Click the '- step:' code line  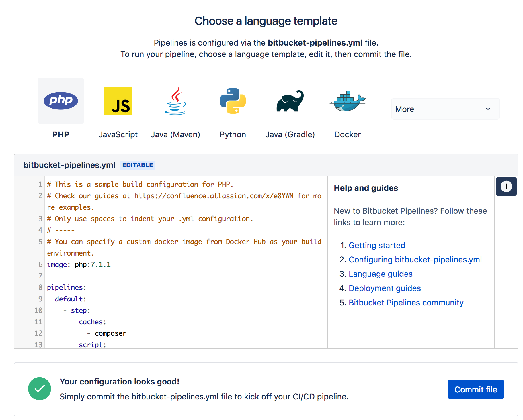(77, 310)
